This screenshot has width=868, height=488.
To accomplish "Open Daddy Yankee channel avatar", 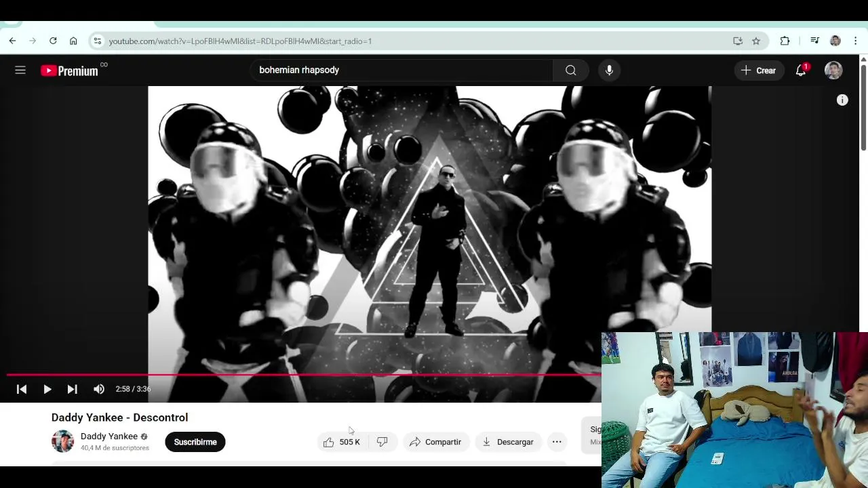I will [x=62, y=441].
